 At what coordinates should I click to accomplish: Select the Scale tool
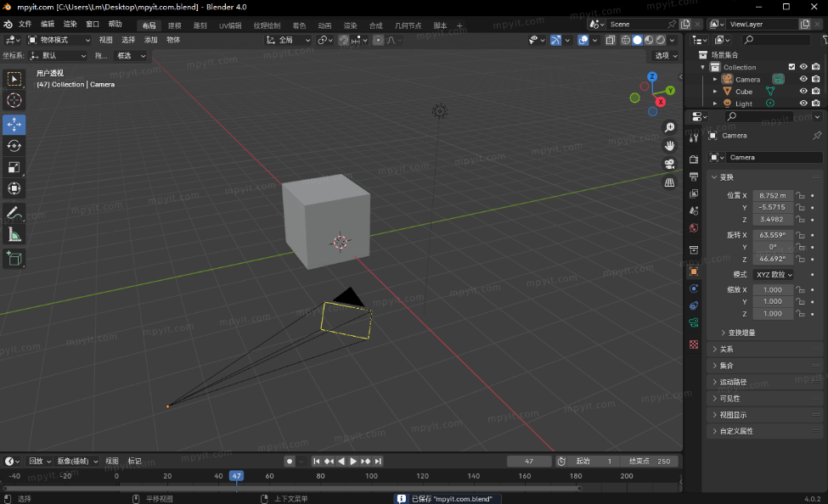coord(13,166)
